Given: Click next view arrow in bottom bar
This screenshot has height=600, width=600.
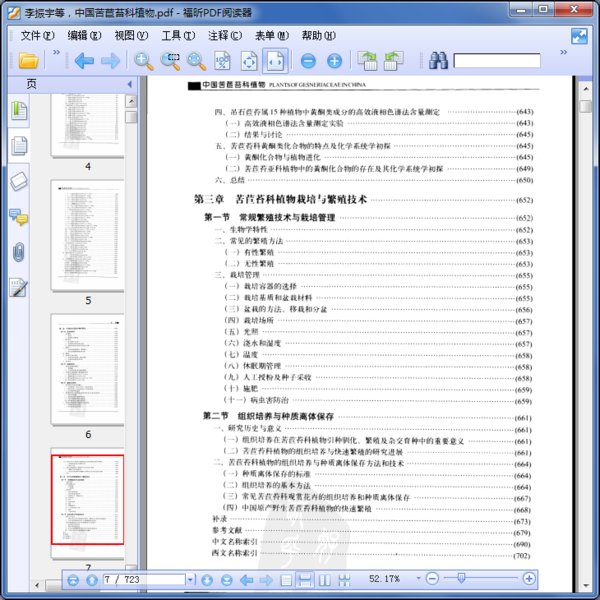Looking at the screenshot, I should click(266, 580).
